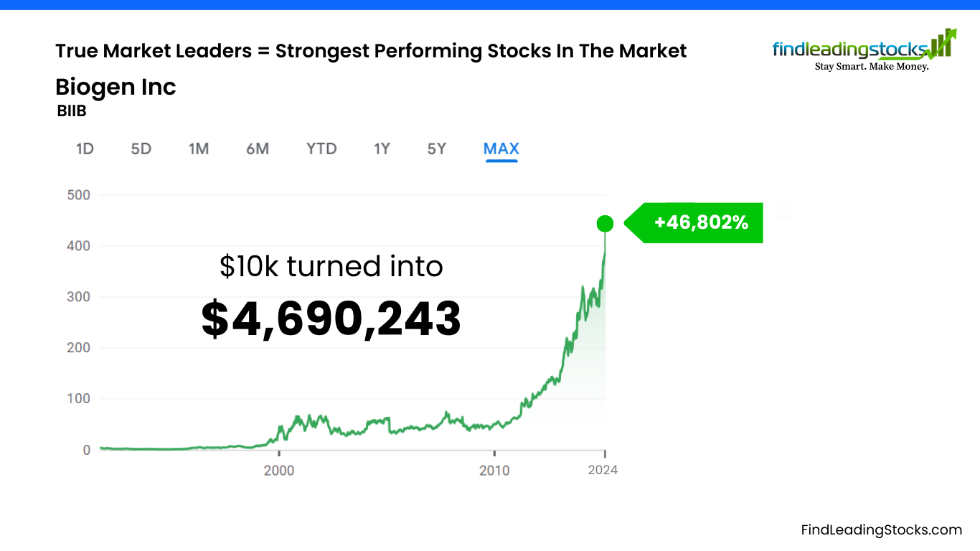Select the 5D time range tab
The height and width of the screenshot is (551, 980).
pyautogui.click(x=141, y=149)
